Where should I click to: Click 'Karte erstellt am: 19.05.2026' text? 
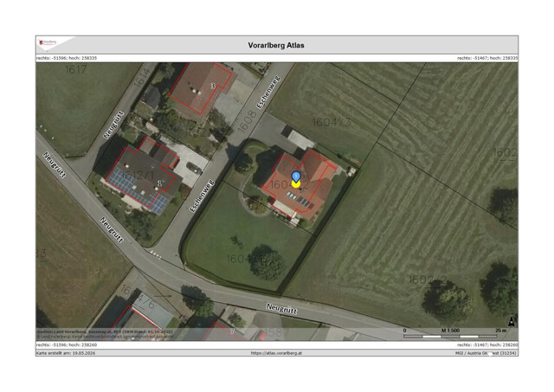click(66, 353)
